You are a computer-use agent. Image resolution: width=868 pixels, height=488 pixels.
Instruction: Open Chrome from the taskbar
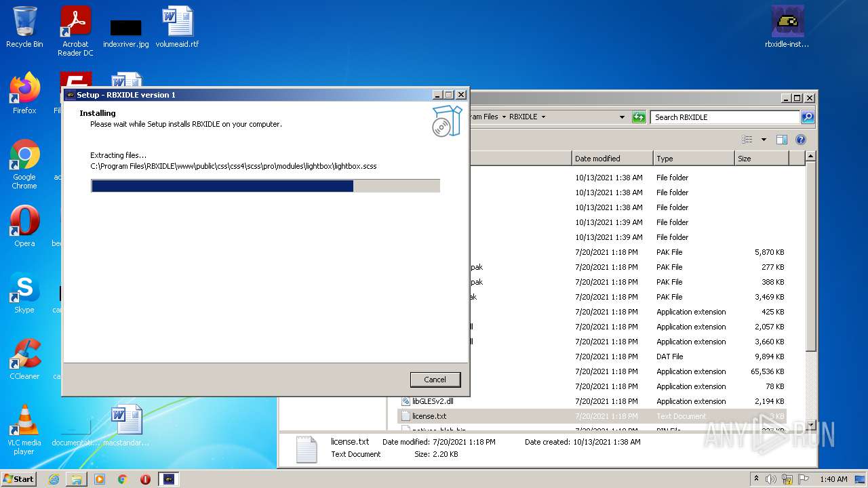tap(123, 479)
